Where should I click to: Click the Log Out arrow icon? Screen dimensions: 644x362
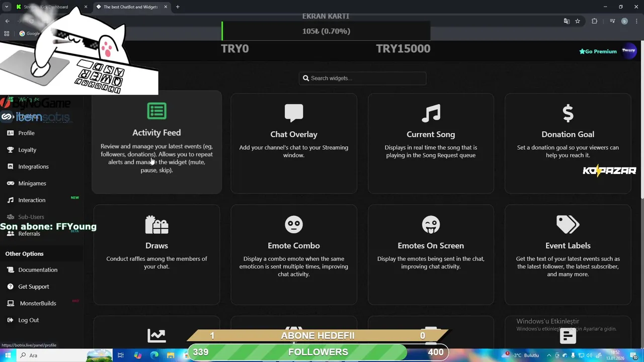pos(10,320)
